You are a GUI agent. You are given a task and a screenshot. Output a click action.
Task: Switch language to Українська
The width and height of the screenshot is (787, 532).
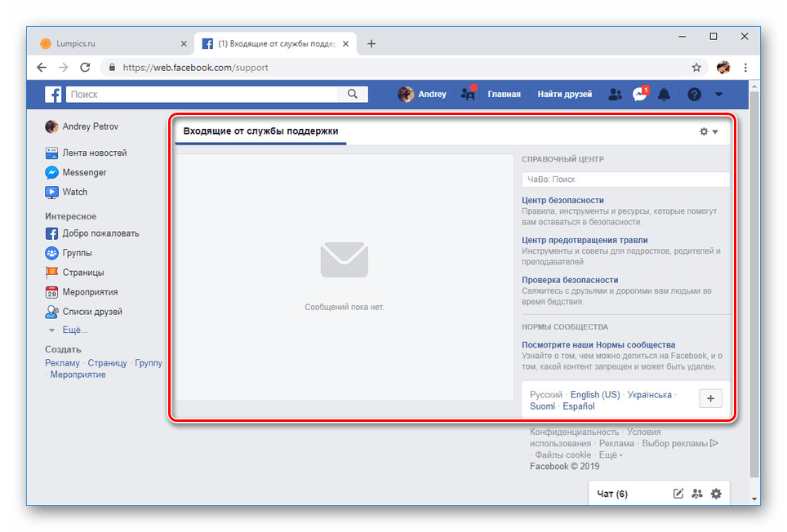(x=650, y=395)
